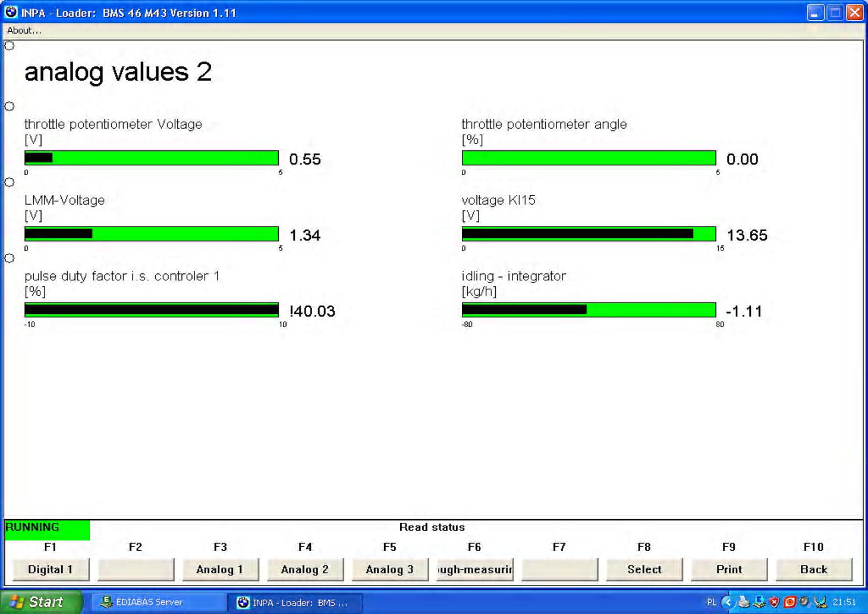Screen dimensions: 868x614
Task: Open Analog 3 values screen
Action: point(389,569)
